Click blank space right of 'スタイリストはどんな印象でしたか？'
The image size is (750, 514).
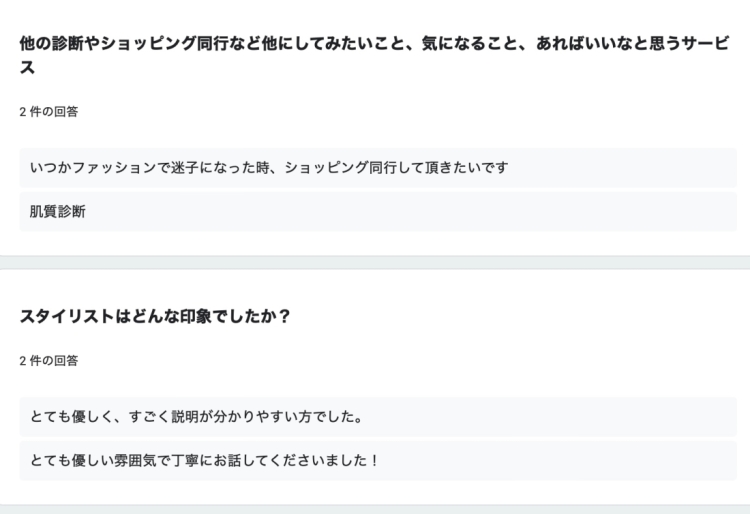[x=512, y=317]
